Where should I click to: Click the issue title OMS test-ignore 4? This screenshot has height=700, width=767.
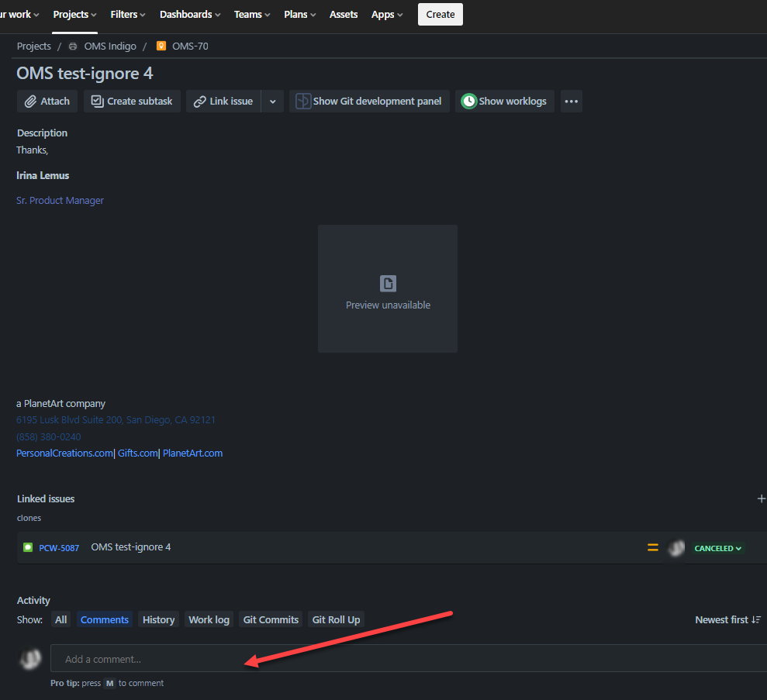pyautogui.click(x=85, y=74)
